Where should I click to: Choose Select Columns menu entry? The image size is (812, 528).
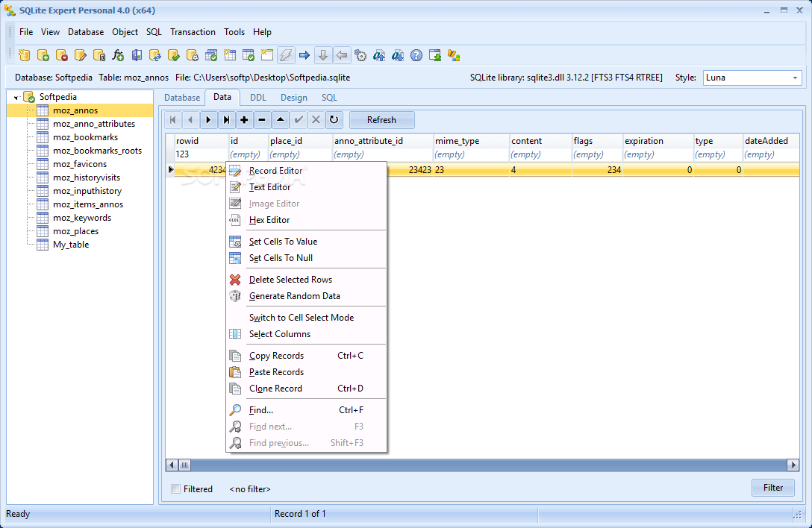click(x=307, y=334)
